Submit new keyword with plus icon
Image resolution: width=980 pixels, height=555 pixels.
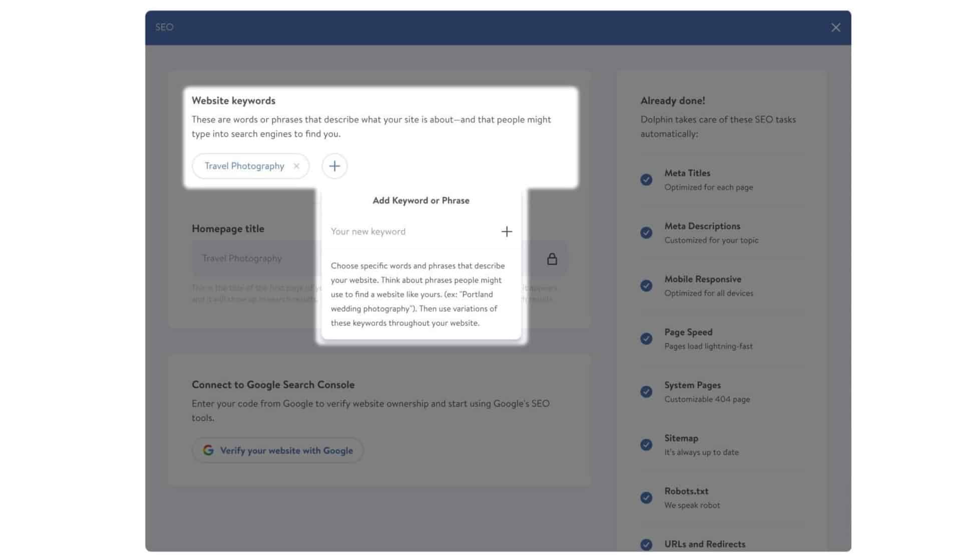506,231
